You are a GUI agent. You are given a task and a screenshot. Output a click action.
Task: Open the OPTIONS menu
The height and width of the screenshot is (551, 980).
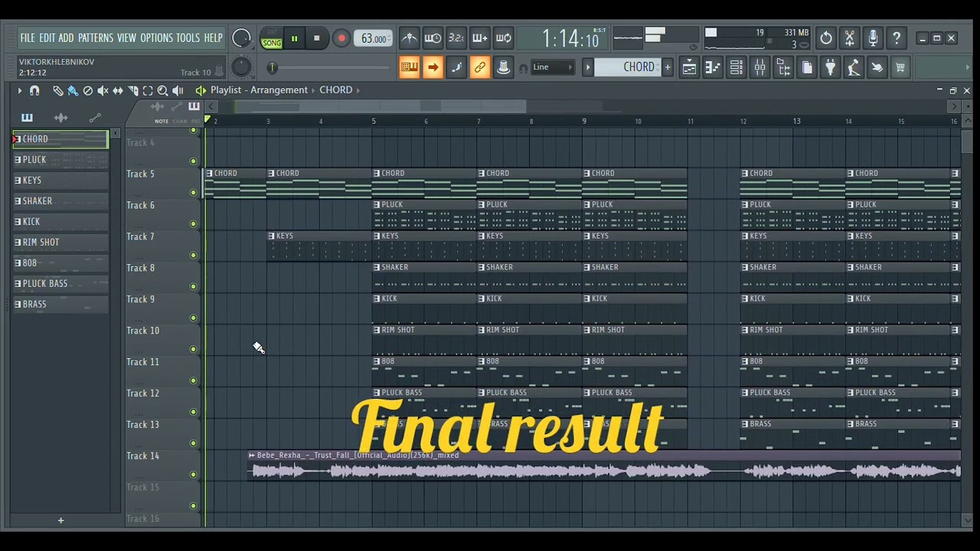tap(156, 38)
